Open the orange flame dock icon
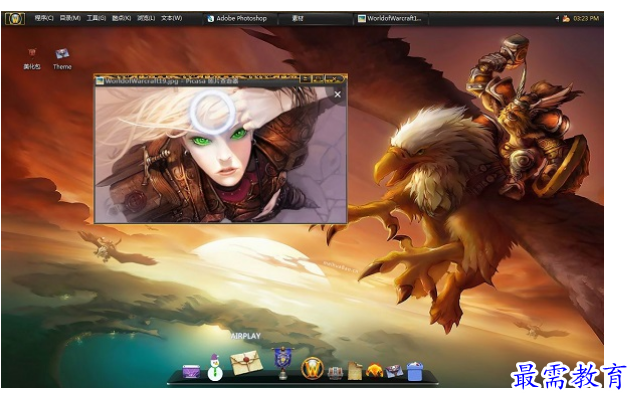Image resolution: width=635 pixels, height=408 pixels. point(374,371)
